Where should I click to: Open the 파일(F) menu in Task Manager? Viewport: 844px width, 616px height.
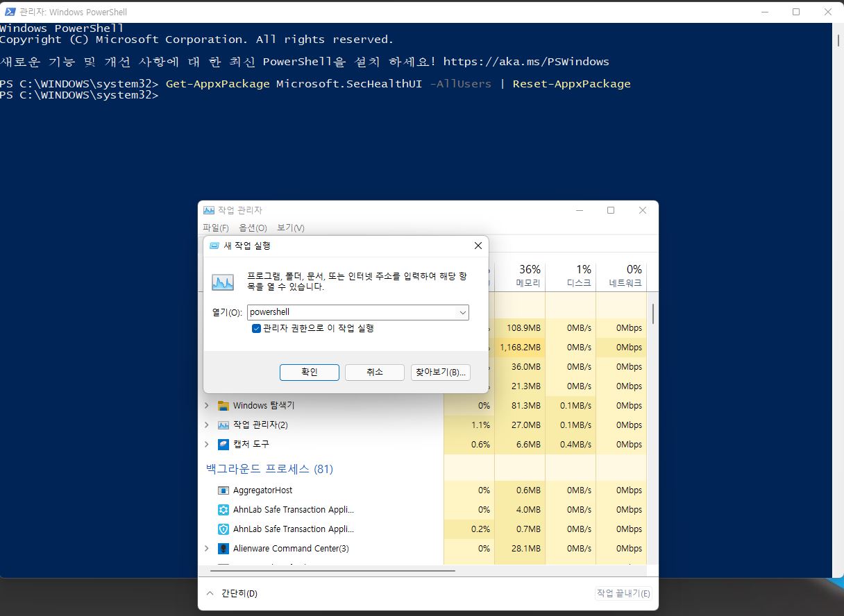click(216, 228)
